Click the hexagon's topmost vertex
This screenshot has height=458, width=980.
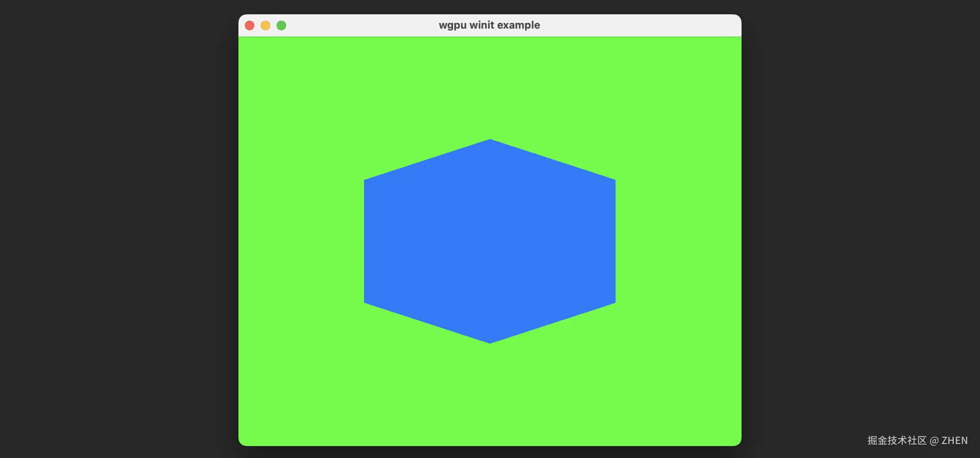tap(490, 140)
